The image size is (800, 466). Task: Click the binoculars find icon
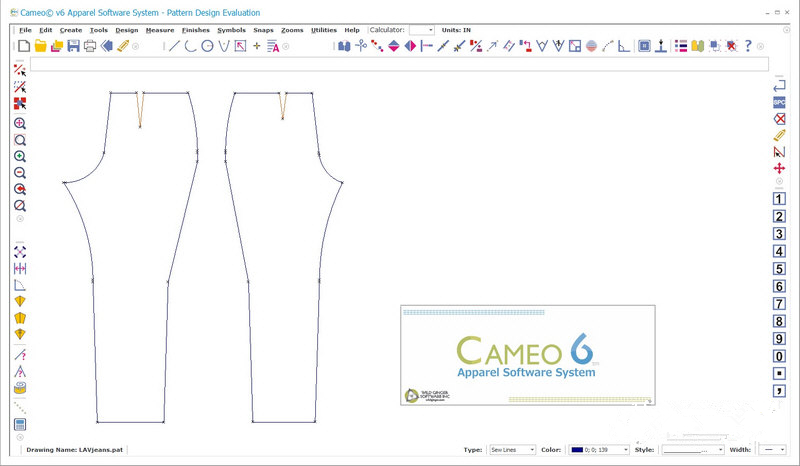[344, 46]
